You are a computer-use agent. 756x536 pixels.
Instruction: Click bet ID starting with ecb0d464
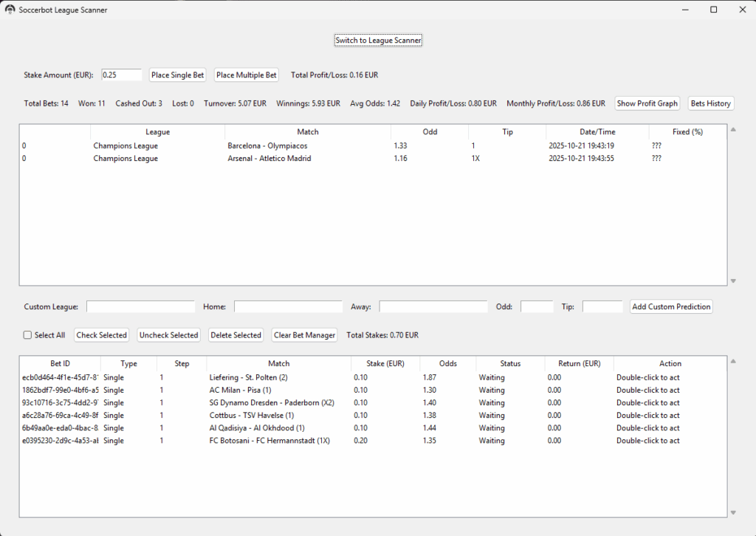(60, 377)
